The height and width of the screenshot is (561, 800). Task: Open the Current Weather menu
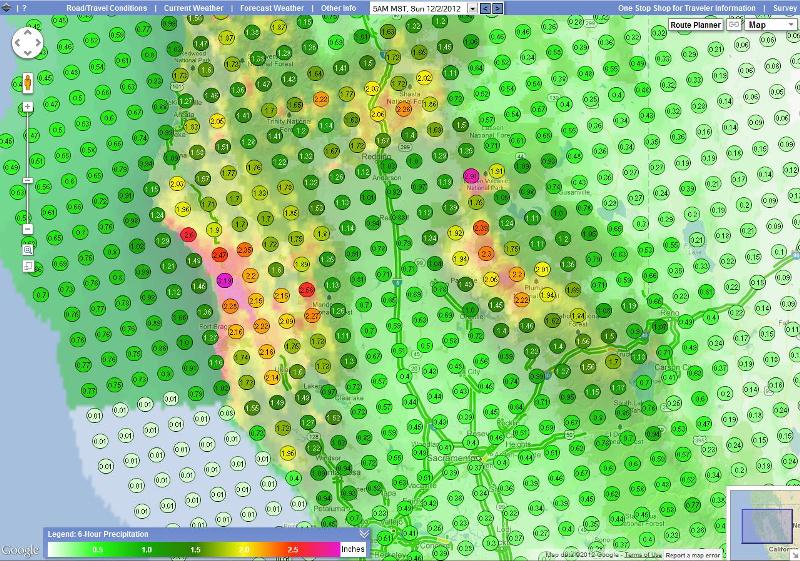coord(194,8)
